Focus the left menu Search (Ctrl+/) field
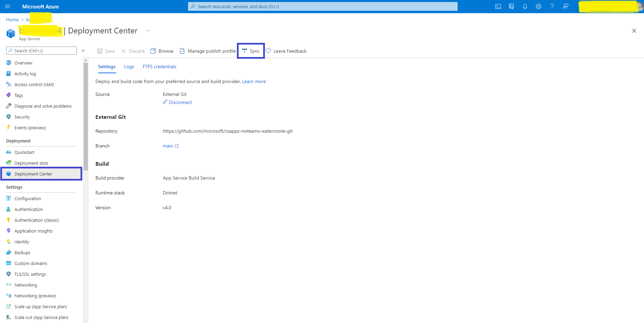 tap(41, 51)
